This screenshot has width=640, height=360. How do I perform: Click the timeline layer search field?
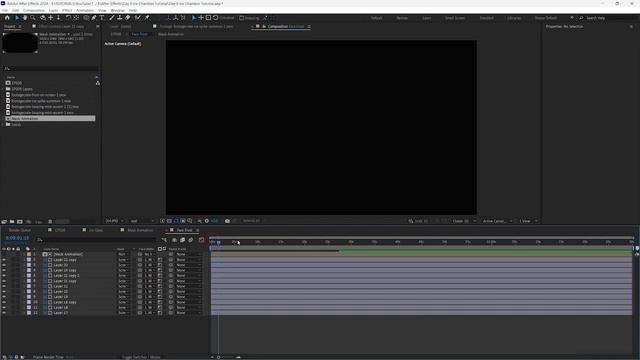[96, 240]
